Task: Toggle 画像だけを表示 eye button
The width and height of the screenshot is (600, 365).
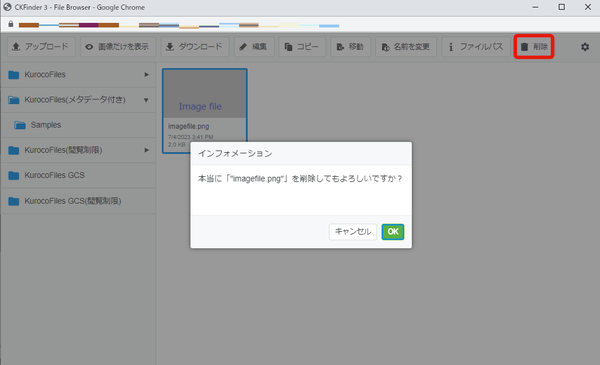Action: (118, 47)
